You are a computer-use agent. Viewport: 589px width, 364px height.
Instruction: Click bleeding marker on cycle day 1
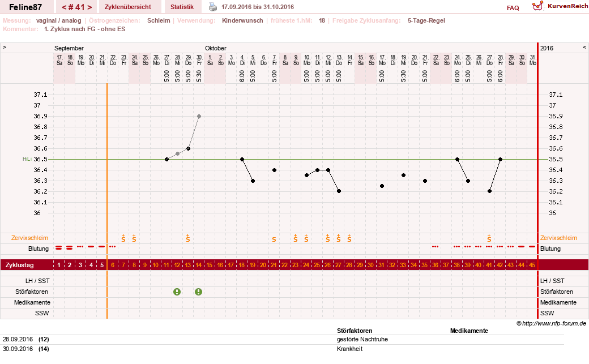click(58, 247)
